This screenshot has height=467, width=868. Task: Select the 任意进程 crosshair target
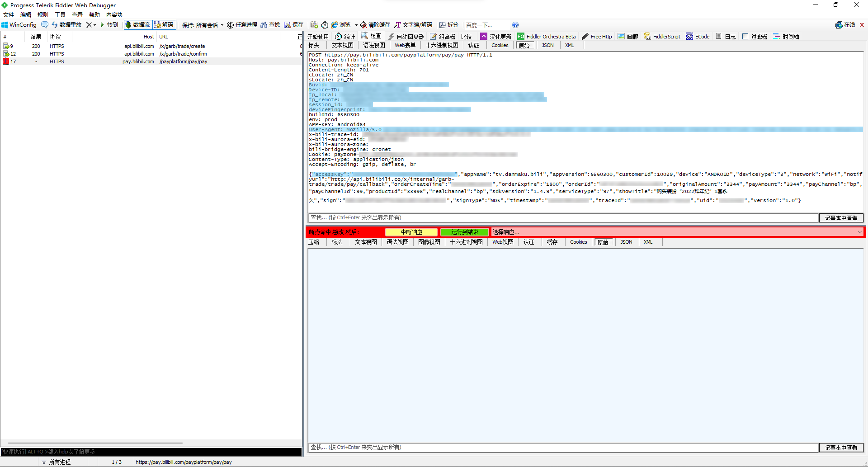coord(242,25)
